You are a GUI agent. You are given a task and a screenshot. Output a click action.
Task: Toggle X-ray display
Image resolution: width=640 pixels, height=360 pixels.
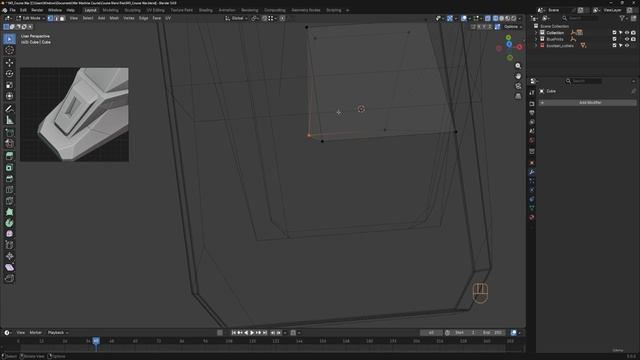488,18
